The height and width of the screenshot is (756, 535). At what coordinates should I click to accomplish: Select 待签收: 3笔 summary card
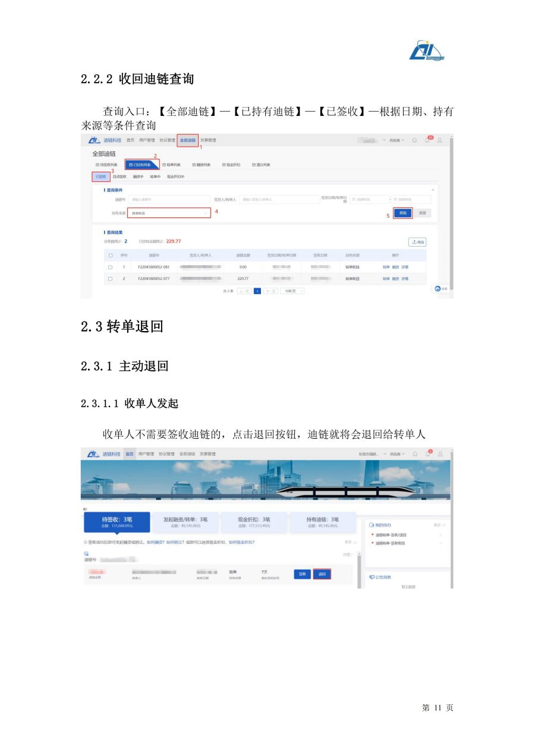point(116,522)
